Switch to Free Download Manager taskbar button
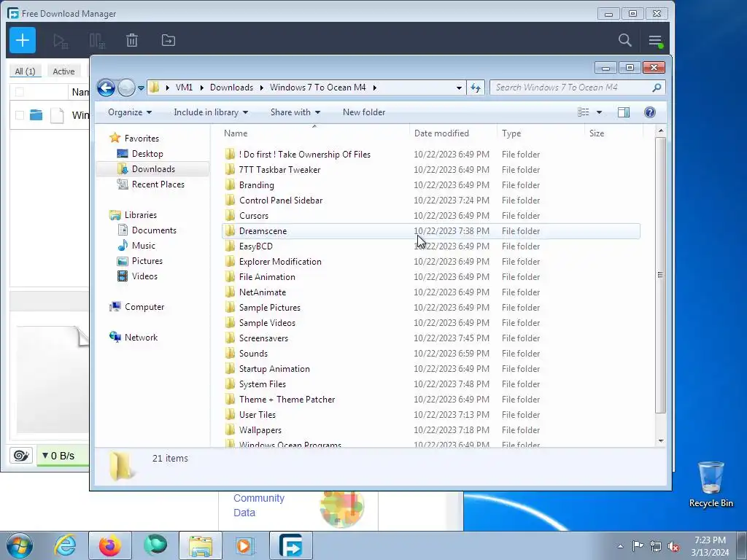 pos(291,545)
